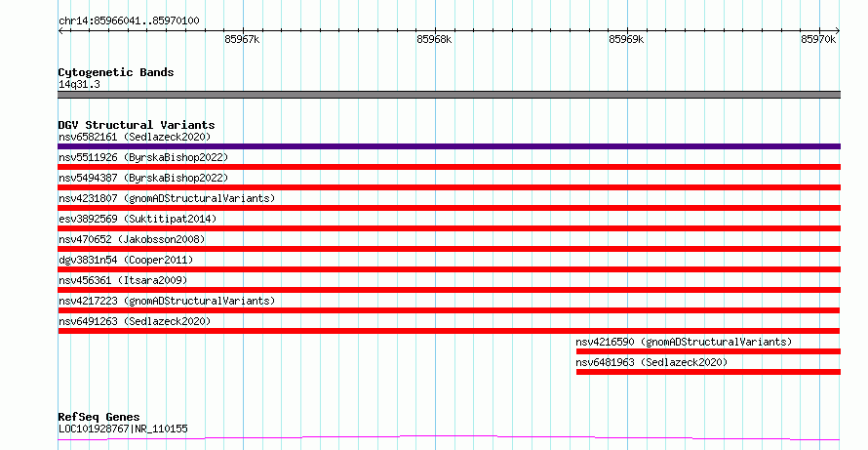This screenshot has height=450, width=868.
Task: Open nsv6491263 (Sedlazeck2020) variant label
Action: click(x=135, y=321)
